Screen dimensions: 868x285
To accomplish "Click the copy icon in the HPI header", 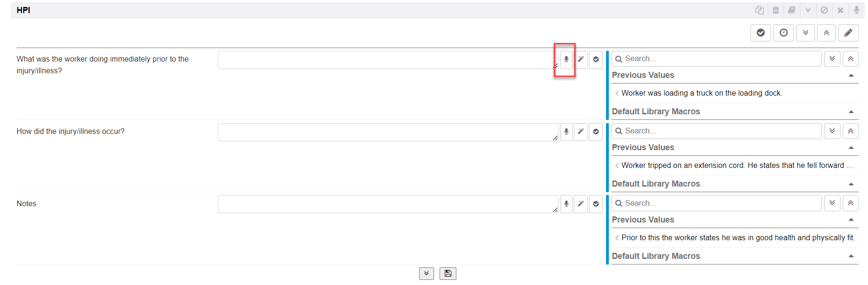I will coord(759,10).
